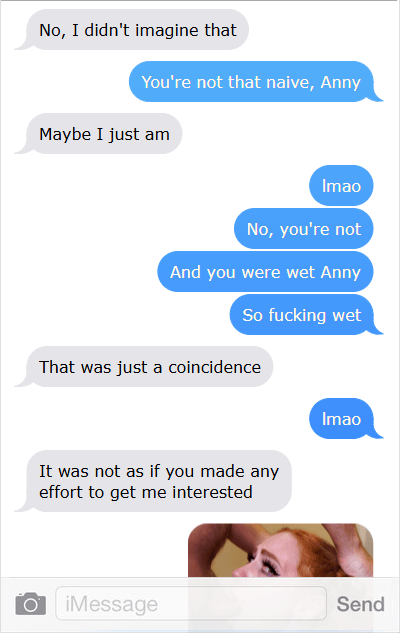Click the iMessage text input field
400x633 pixels.
[191, 604]
